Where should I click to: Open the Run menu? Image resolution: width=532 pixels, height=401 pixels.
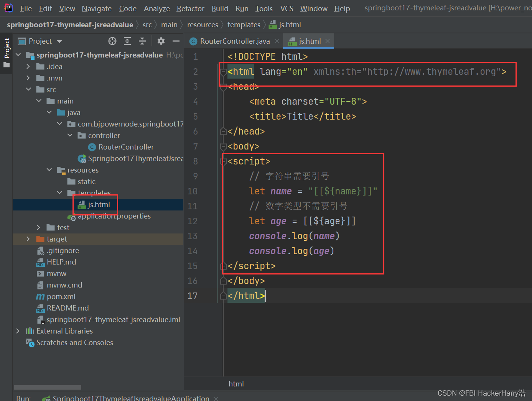pyautogui.click(x=242, y=8)
